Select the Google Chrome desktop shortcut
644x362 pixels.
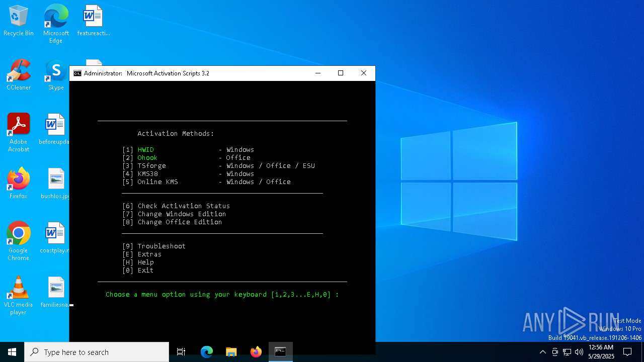tap(19, 241)
